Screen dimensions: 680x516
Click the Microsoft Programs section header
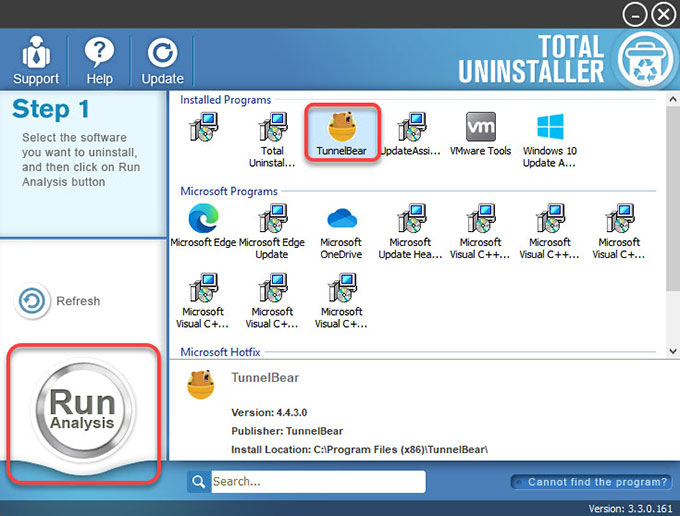pos(229,191)
